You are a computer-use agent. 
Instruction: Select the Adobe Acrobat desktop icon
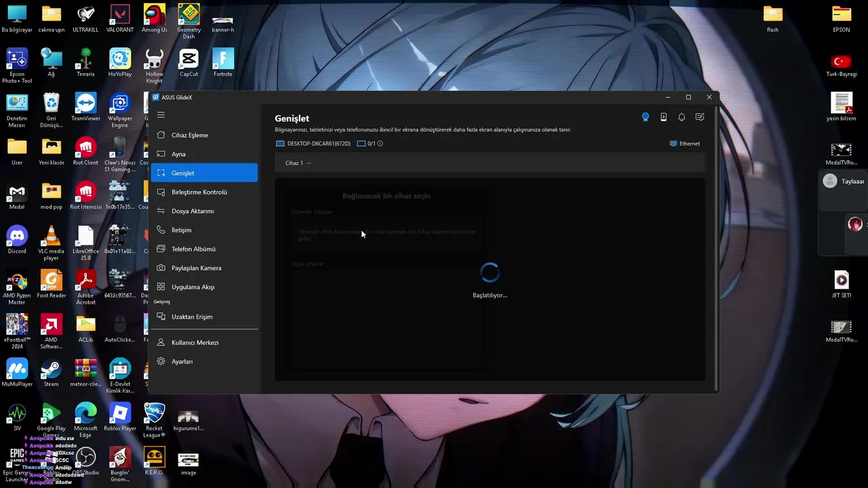point(85,287)
